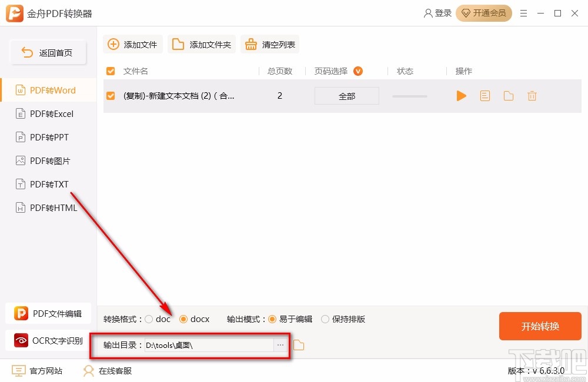Open the PDF文件编辑 tool

(x=48, y=313)
